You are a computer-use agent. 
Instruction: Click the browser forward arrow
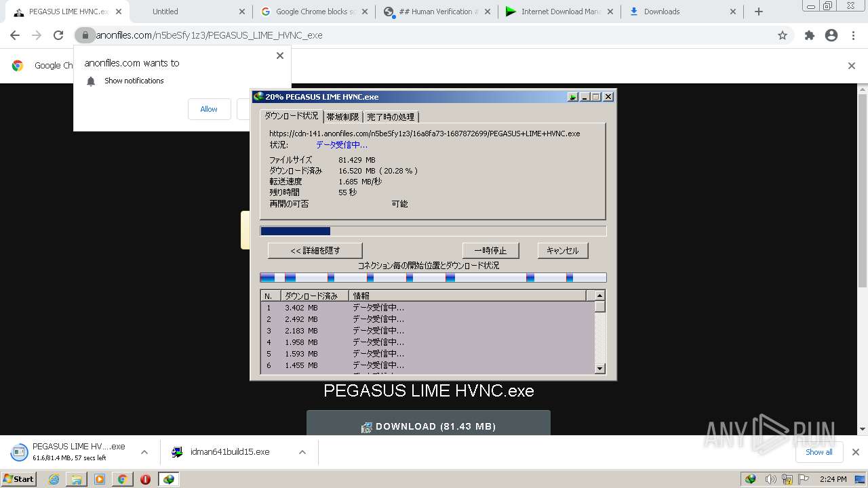37,35
